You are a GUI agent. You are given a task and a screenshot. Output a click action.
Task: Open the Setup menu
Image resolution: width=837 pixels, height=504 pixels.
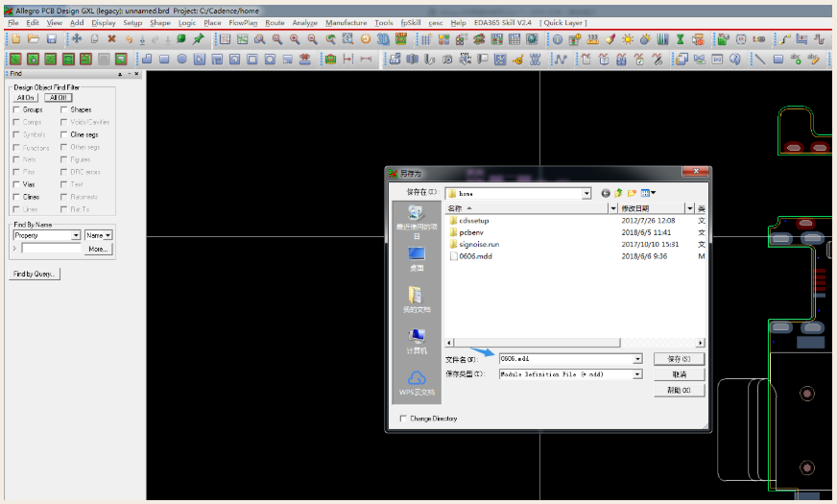point(132,22)
